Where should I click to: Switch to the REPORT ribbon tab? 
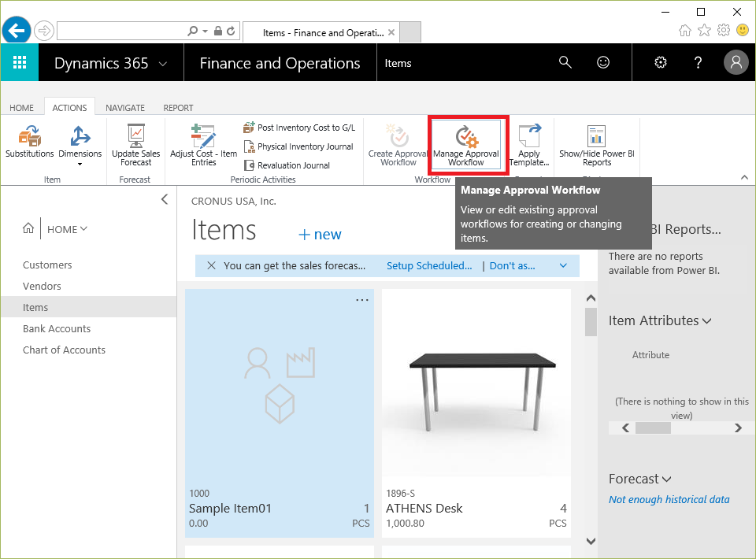click(178, 108)
